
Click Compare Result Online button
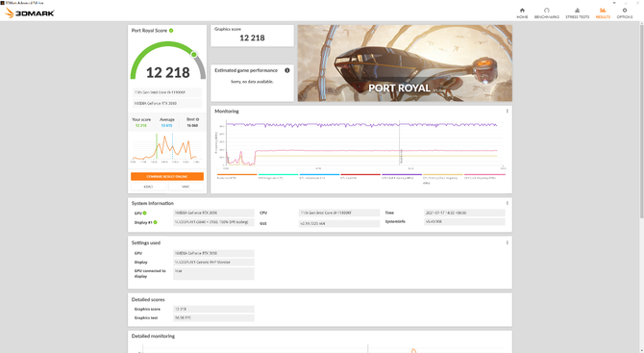click(x=167, y=176)
